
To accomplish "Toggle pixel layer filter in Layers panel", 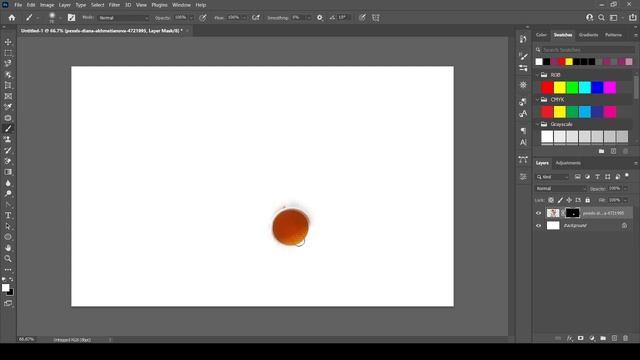I will tap(578, 177).
